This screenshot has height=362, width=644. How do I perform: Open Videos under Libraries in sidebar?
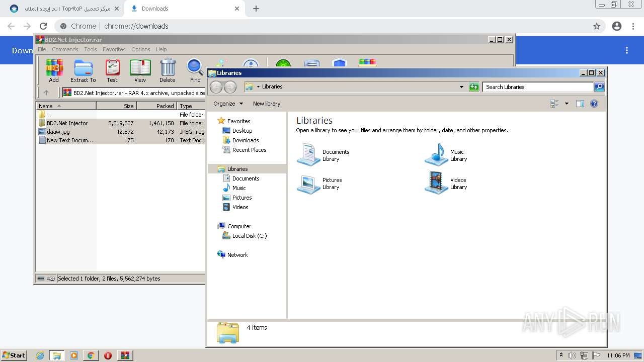(240, 207)
